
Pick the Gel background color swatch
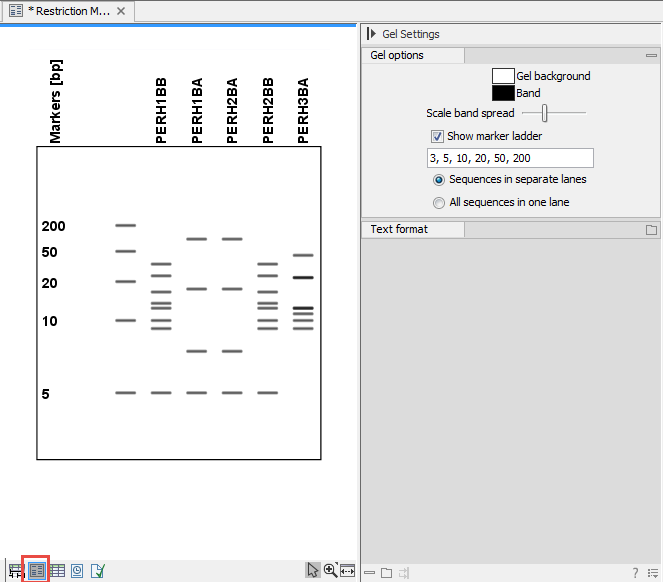tap(502, 76)
